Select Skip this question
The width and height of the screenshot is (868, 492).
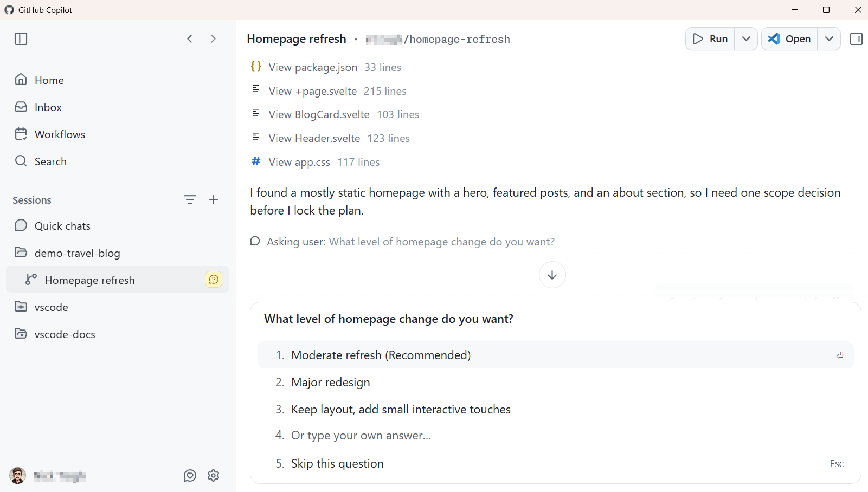coord(555,463)
